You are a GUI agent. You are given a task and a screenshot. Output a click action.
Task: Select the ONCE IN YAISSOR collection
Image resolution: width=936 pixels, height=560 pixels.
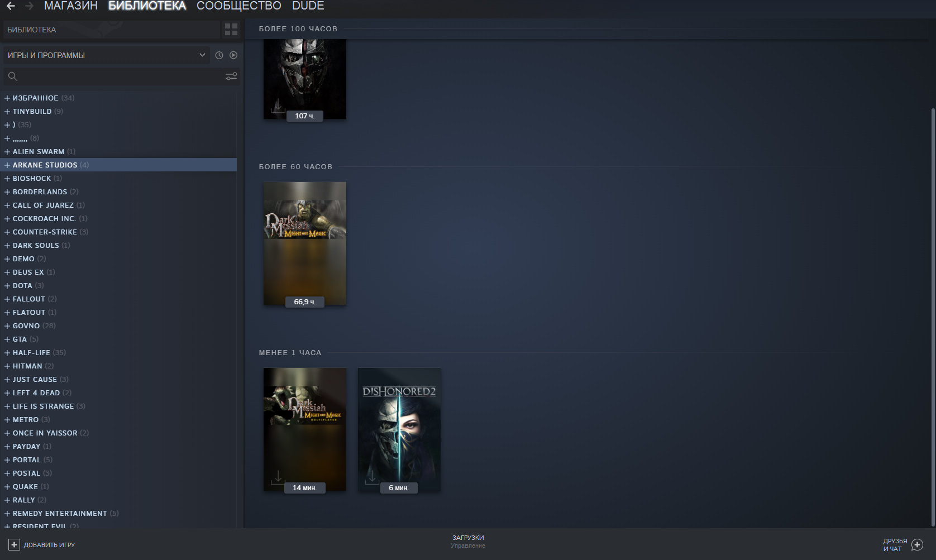118,433
